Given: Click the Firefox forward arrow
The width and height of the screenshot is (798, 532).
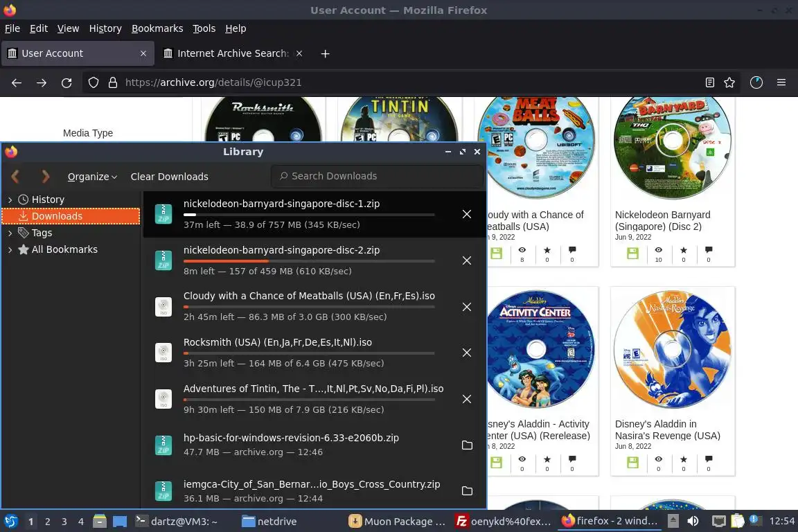Looking at the screenshot, I should pos(42,82).
